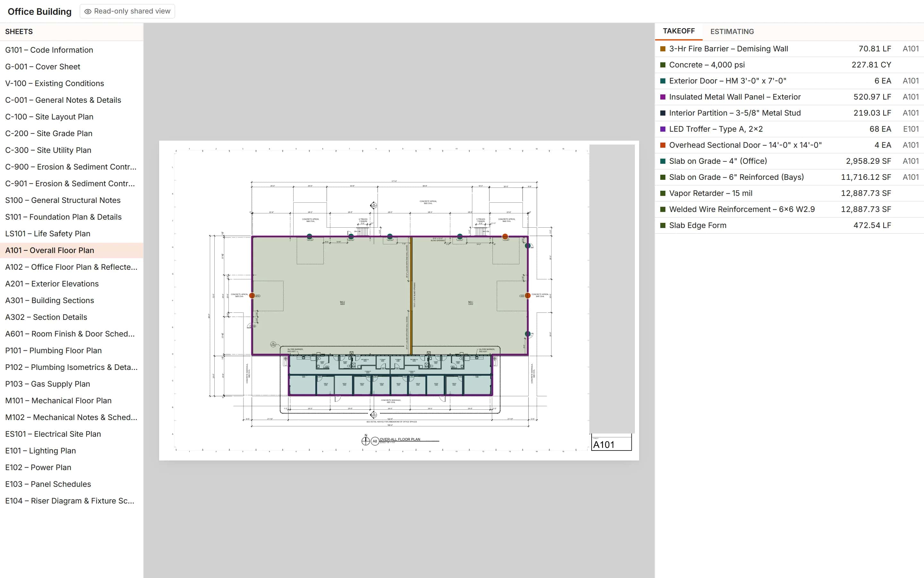Click the E101 sheet reference for LED Troffer
Screen dimensions: 924x578
pyautogui.click(x=911, y=129)
